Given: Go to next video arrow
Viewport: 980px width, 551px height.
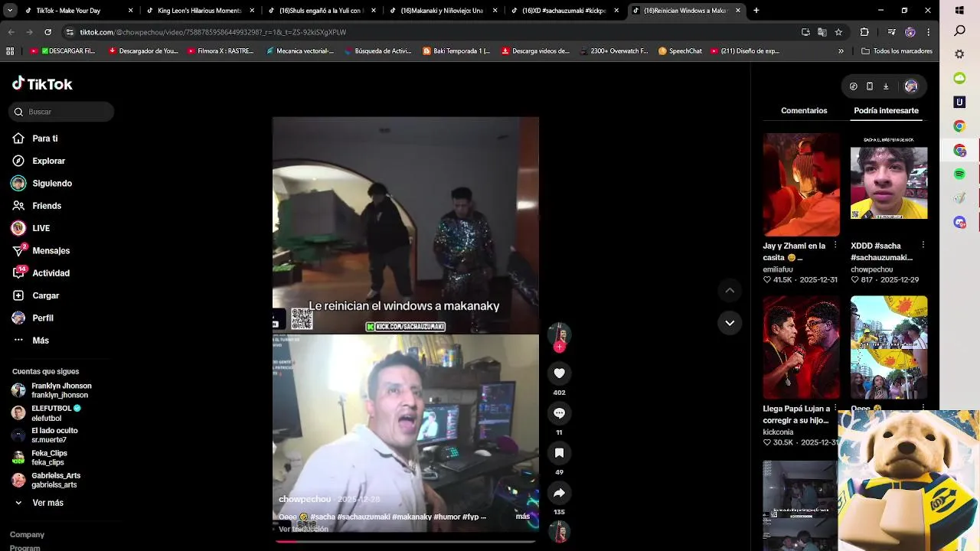Looking at the screenshot, I should tap(730, 323).
